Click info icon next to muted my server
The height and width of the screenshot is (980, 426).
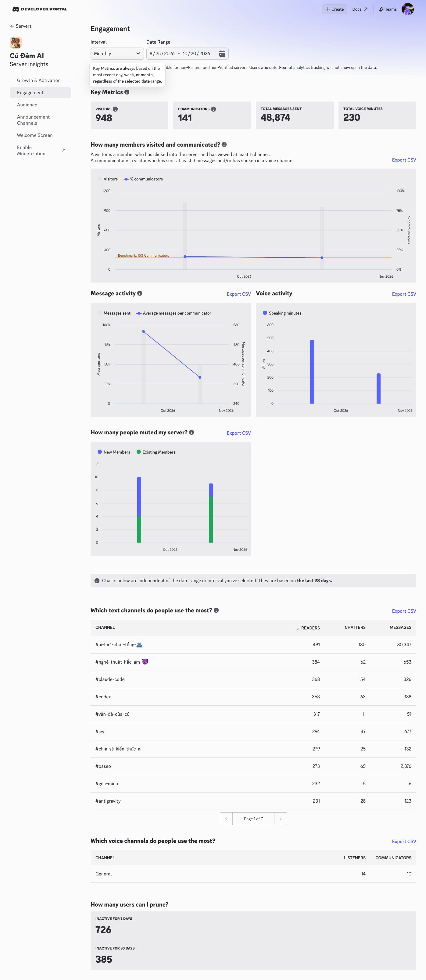192,432
